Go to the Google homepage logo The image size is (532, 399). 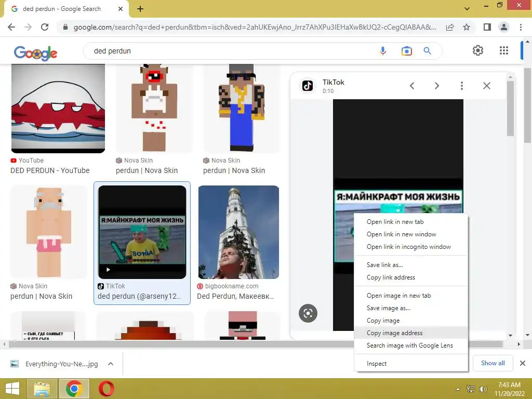(x=36, y=52)
